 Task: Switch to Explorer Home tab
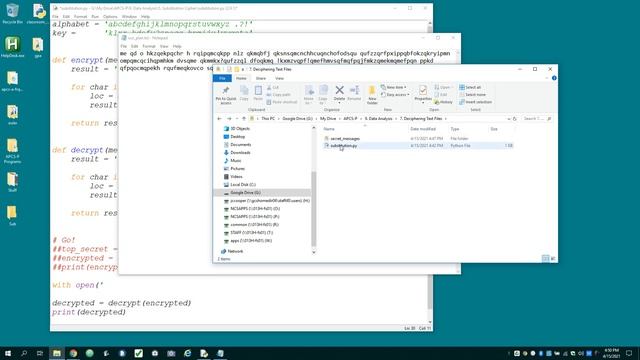[241, 78]
